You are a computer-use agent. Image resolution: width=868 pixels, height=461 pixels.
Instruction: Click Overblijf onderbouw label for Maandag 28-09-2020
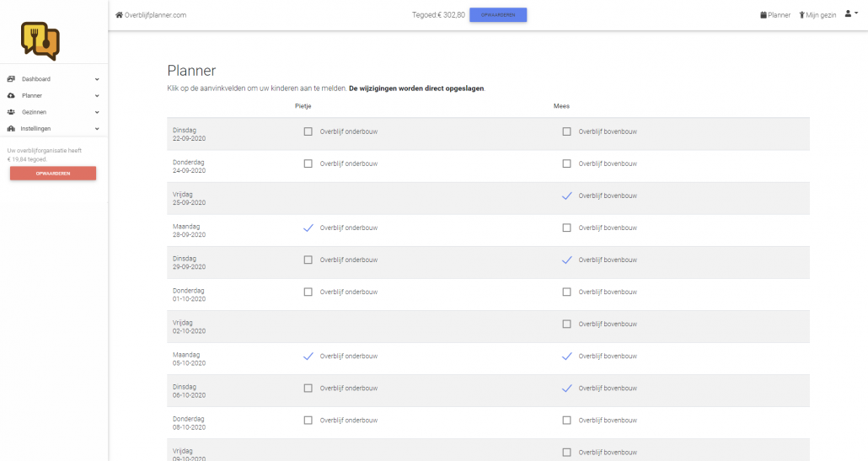pyautogui.click(x=349, y=228)
